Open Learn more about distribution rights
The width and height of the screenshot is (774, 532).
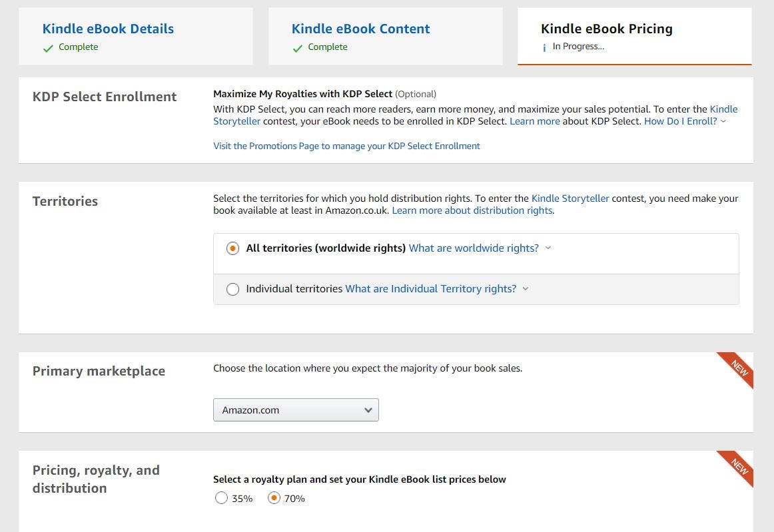(x=472, y=210)
